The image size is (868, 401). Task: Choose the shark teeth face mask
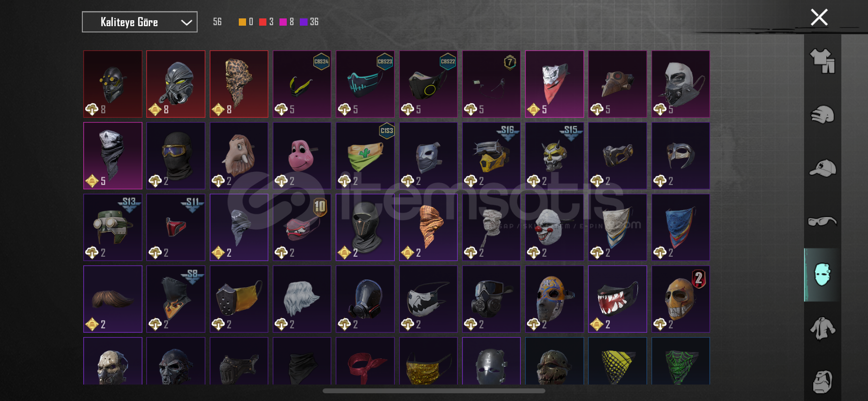point(618,299)
